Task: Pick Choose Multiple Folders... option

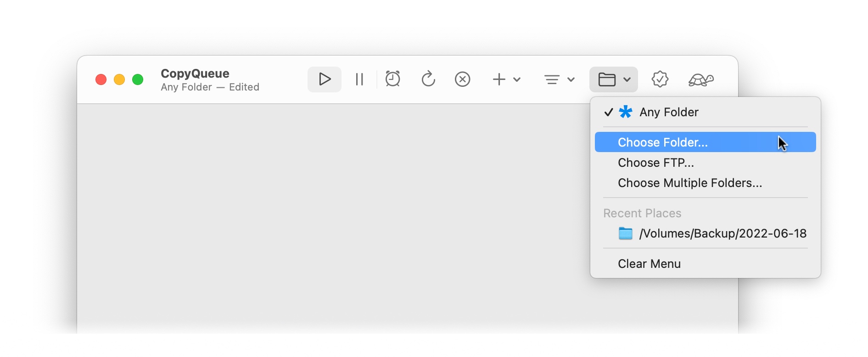Action: [689, 183]
